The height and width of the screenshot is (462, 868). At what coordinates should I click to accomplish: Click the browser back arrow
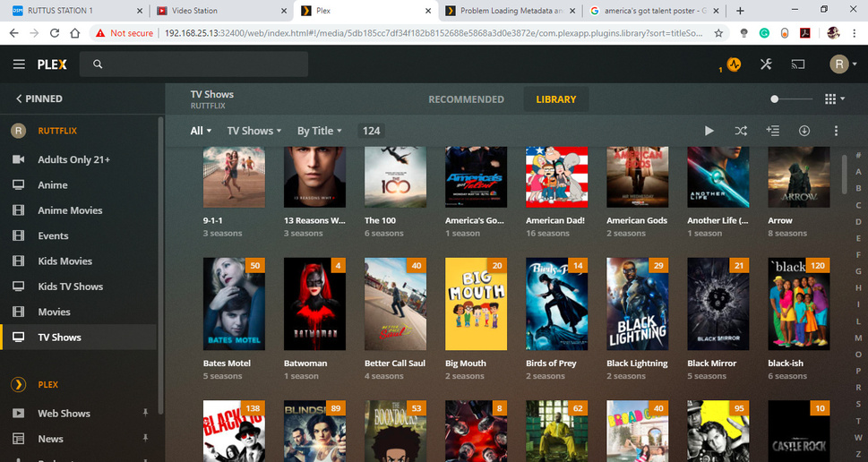click(13, 33)
